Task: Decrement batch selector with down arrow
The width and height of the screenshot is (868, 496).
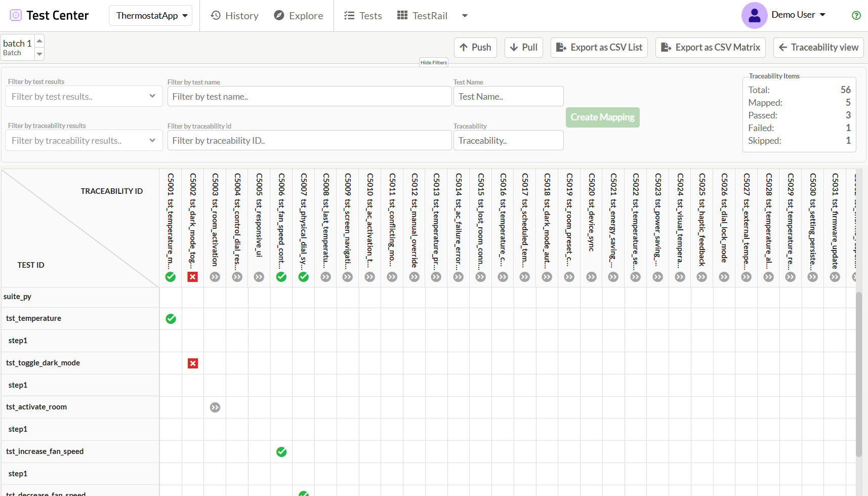Action: [x=39, y=54]
